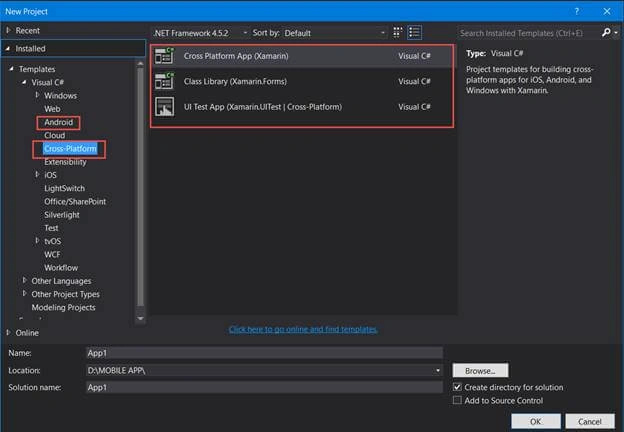Select the Test template category
The image size is (624, 432).
point(51,228)
